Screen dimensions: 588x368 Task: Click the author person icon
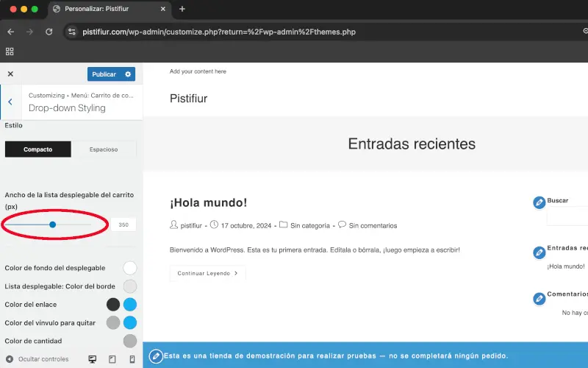click(173, 224)
